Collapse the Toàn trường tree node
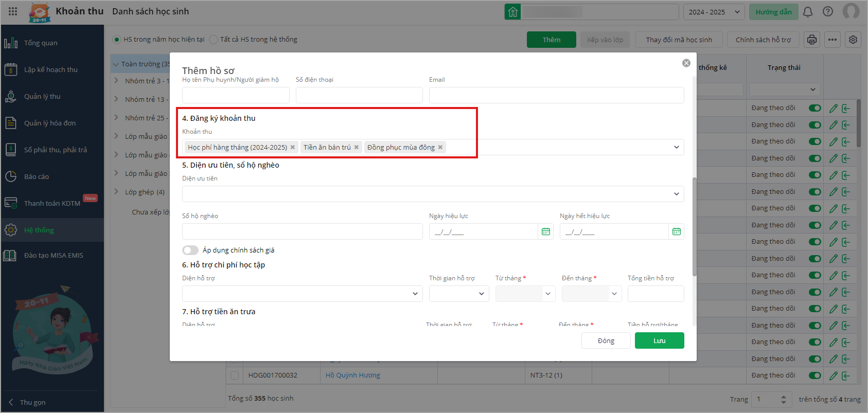The width and height of the screenshot is (868, 413). [116, 64]
